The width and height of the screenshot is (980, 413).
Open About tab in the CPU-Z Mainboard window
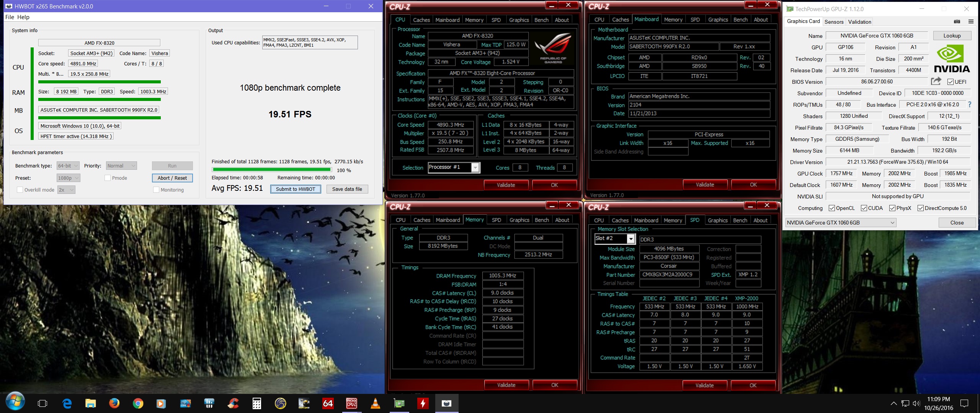point(761,20)
